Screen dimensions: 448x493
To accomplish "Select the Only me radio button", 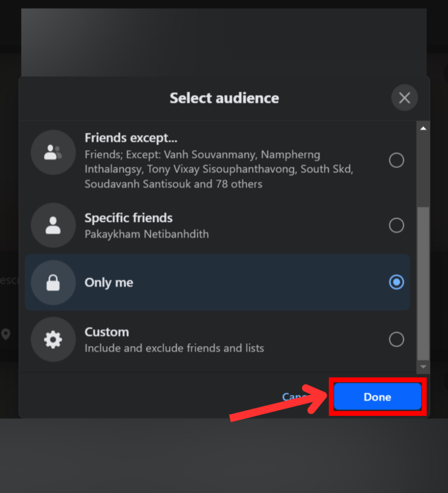I will point(396,282).
